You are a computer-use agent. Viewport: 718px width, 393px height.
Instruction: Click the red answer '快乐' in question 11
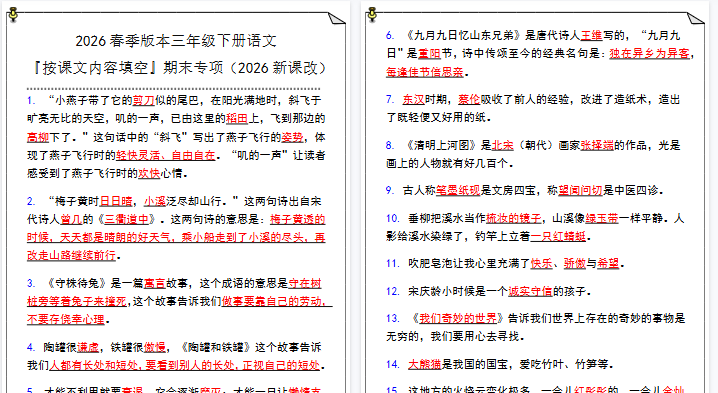[542, 263]
